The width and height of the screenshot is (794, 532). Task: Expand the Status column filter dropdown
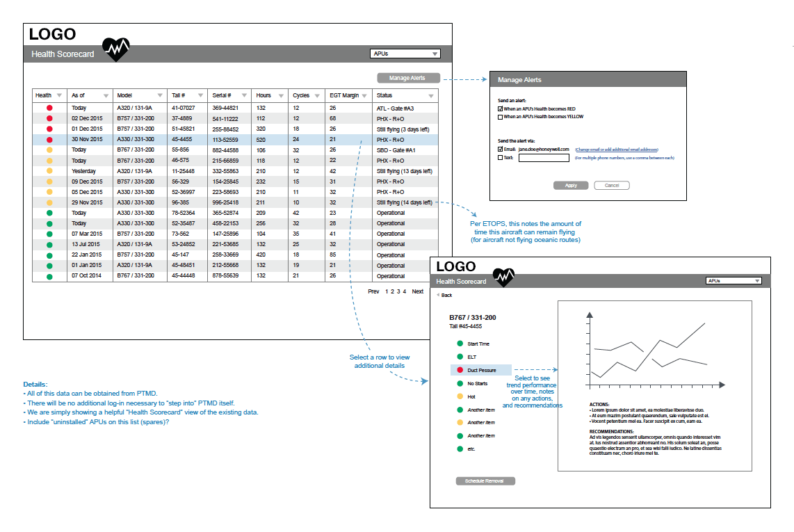pos(431,96)
